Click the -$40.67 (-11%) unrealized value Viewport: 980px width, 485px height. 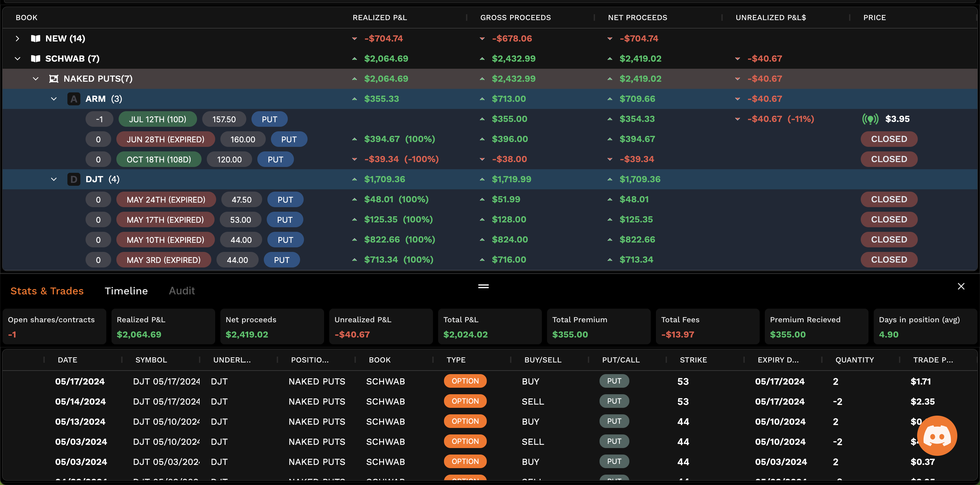780,119
